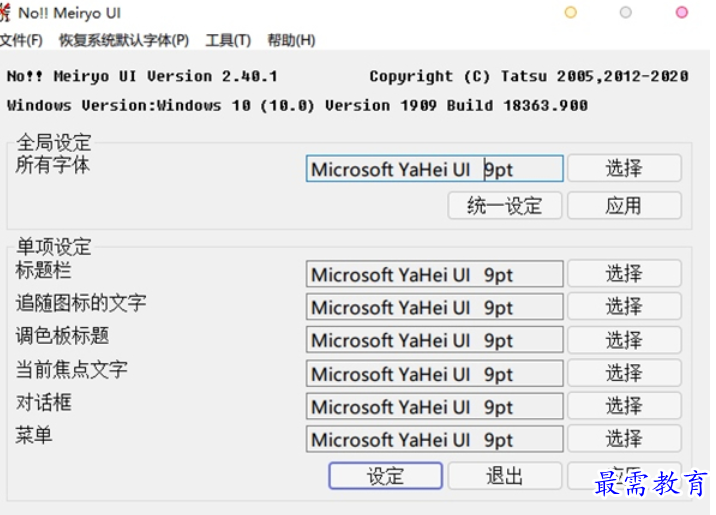Click the 调色板标题 label
Image resolution: width=716 pixels, height=515 pixels.
[62, 336]
